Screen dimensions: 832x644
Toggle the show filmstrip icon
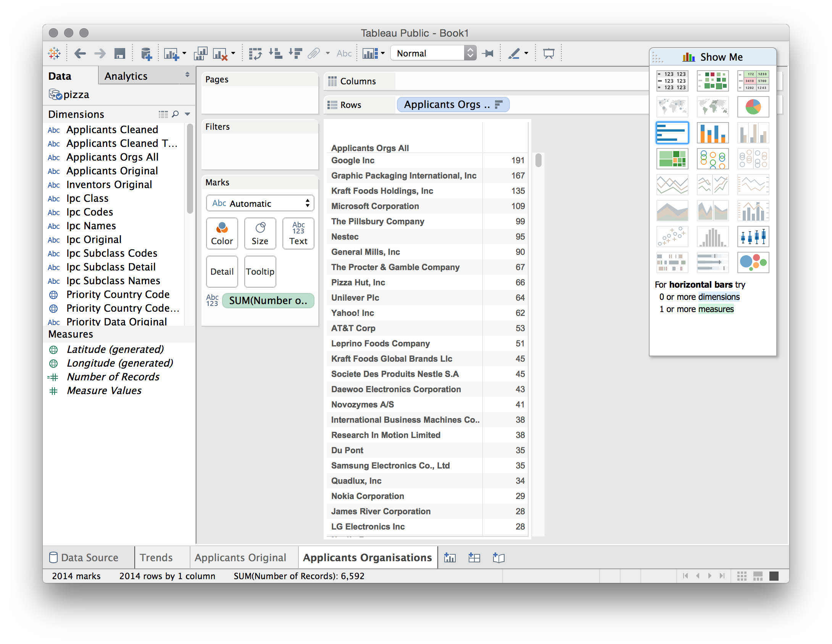(758, 576)
